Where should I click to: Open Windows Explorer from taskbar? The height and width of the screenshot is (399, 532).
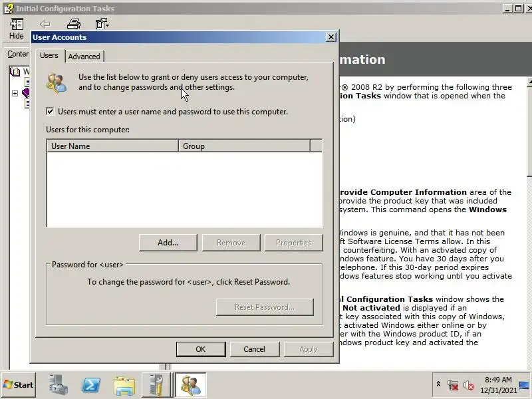124,385
